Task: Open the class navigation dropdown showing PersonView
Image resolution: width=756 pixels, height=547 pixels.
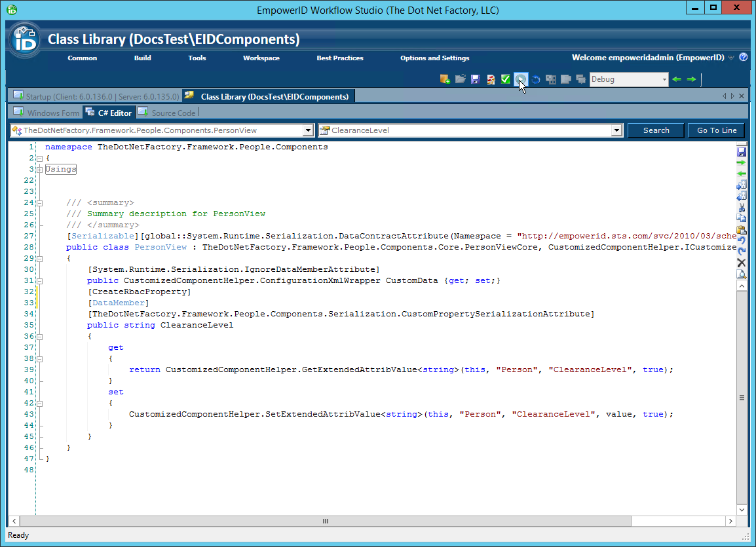Action: tap(308, 130)
